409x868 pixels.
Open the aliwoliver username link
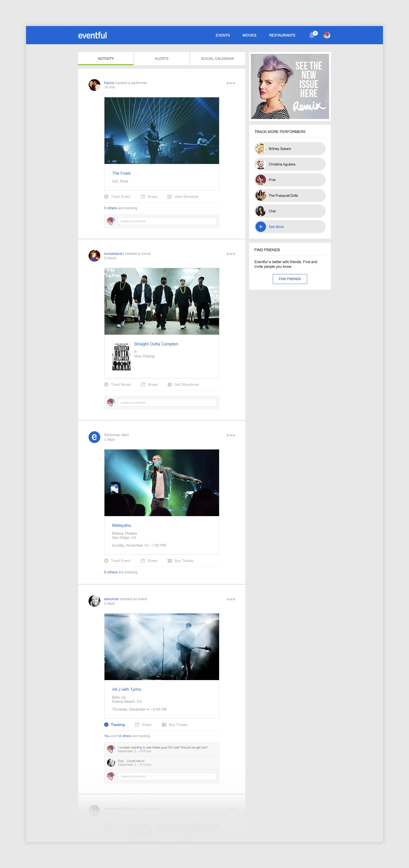point(111,599)
